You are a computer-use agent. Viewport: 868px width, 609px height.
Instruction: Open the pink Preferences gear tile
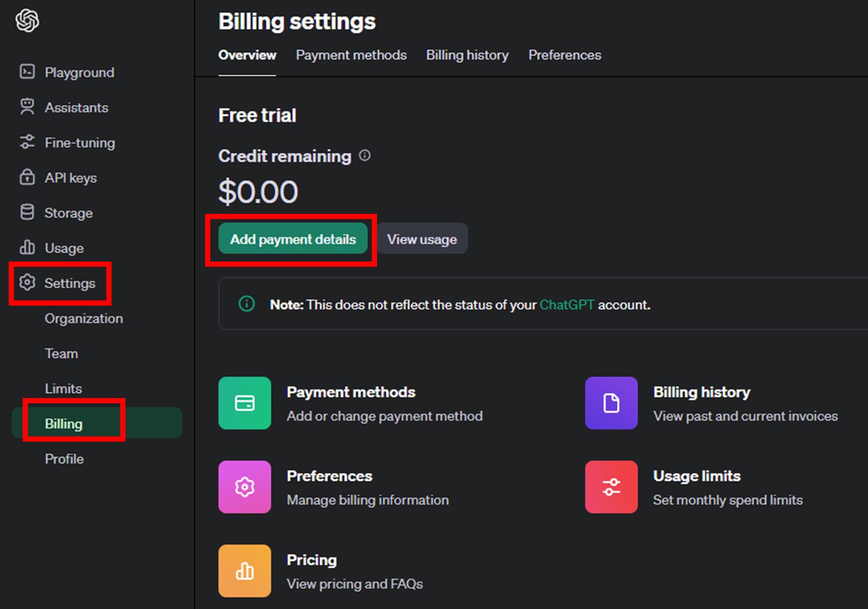pos(245,487)
